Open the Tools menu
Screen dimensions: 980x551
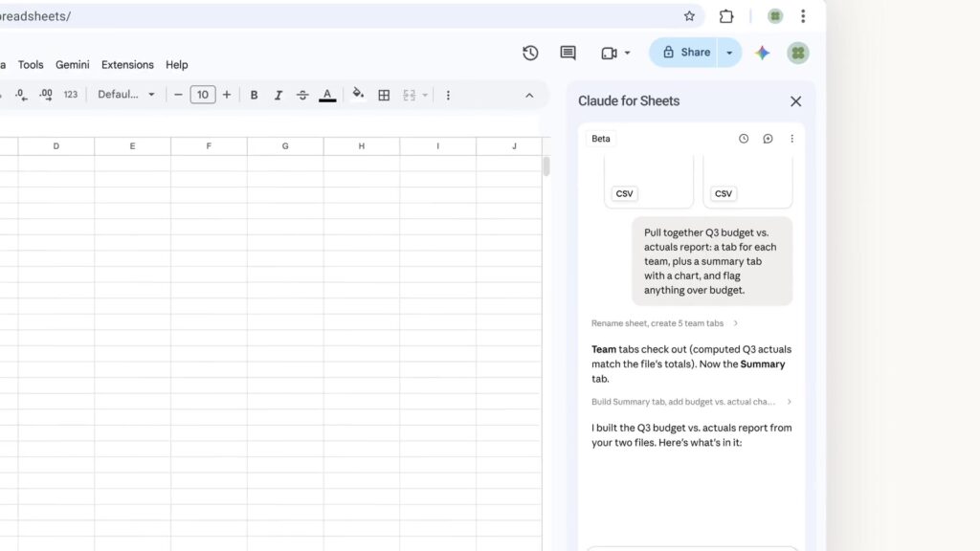coord(31,64)
